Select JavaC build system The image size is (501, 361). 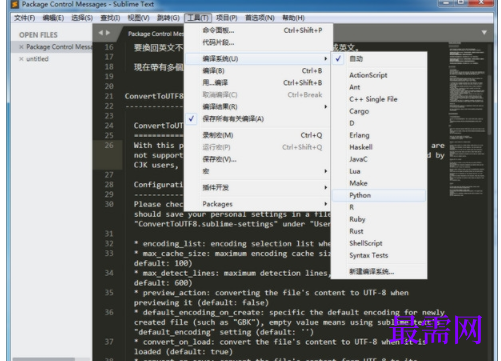pos(379,159)
